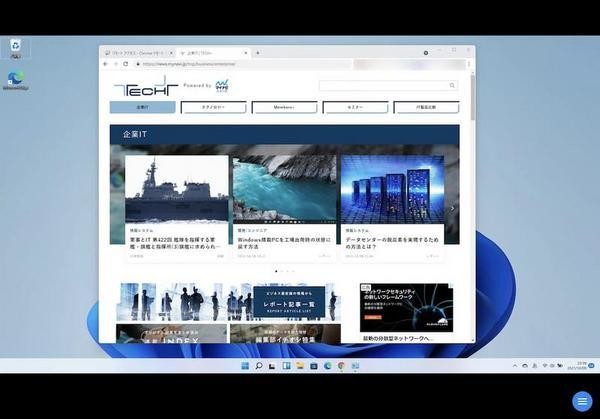Viewport: 600px width, 419px height.
Task: Open the Recycle Bin desktop icon
Action: tap(15, 49)
